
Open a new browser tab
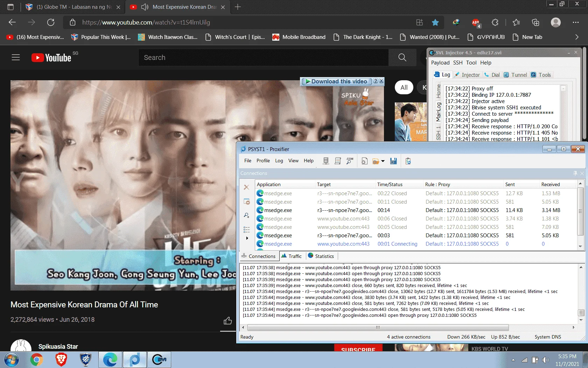238,7
